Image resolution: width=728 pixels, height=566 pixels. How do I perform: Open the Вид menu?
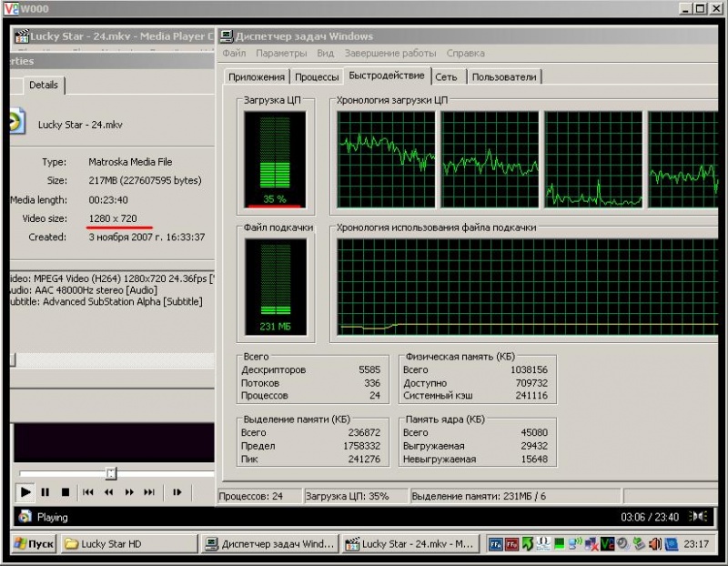pos(325,54)
